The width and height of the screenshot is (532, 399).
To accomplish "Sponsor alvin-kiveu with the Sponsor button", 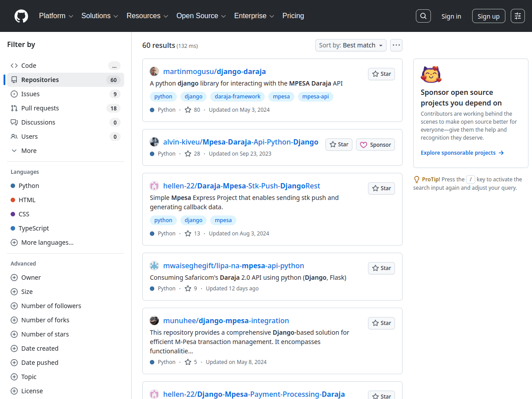I will (x=376, y=145).
